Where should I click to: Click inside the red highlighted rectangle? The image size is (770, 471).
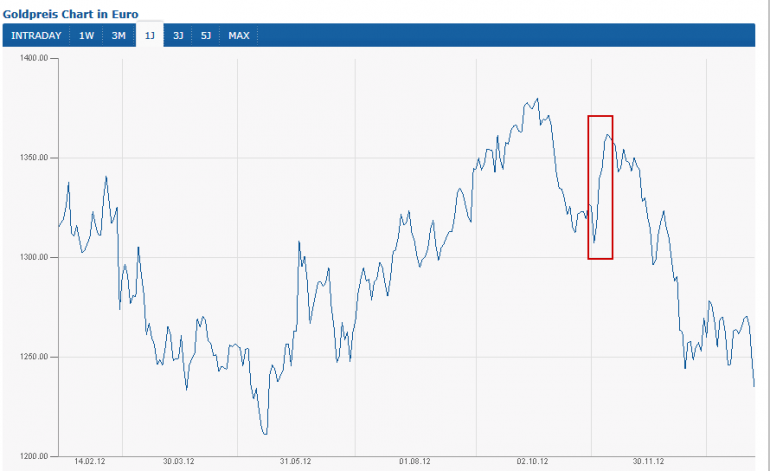(600, 187)
